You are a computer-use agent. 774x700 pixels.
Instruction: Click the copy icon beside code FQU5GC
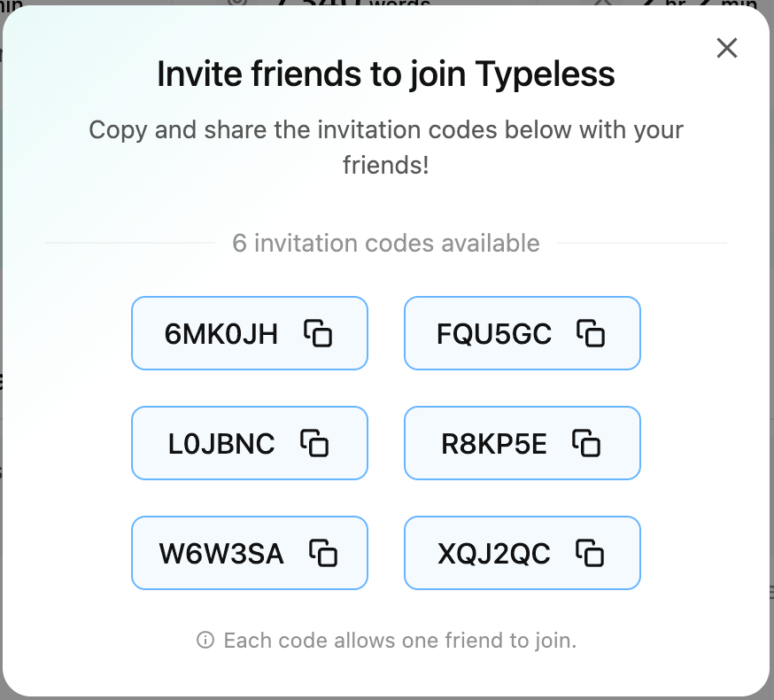[591, 333]
